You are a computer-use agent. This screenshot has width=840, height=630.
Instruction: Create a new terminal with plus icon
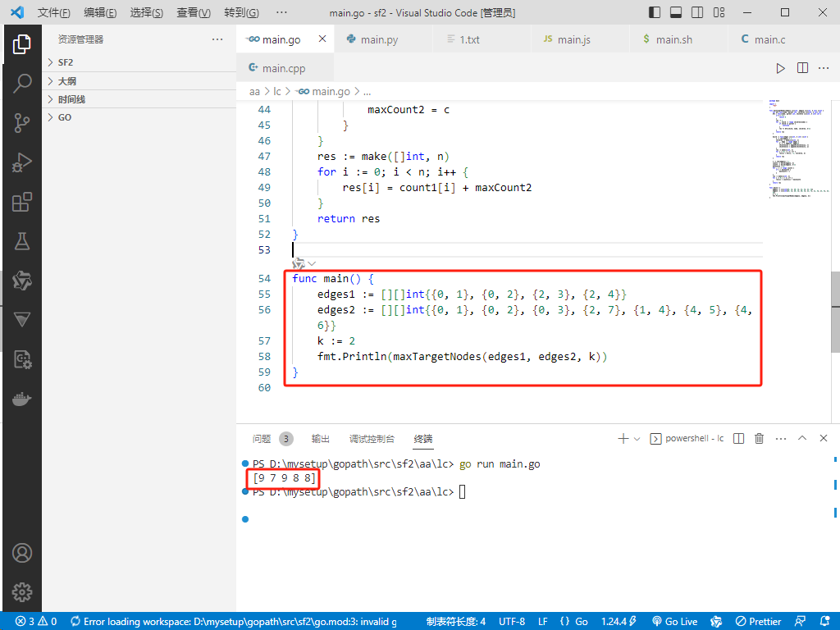[623, 439]
